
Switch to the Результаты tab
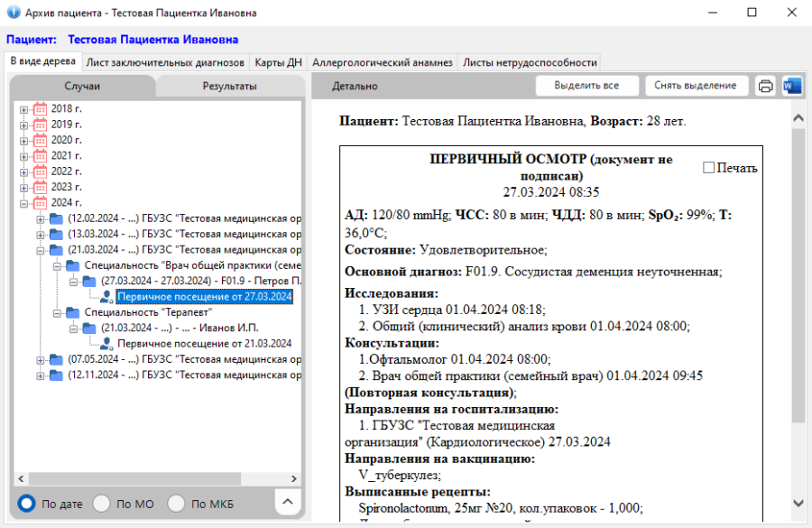click(x=229, y=86)
